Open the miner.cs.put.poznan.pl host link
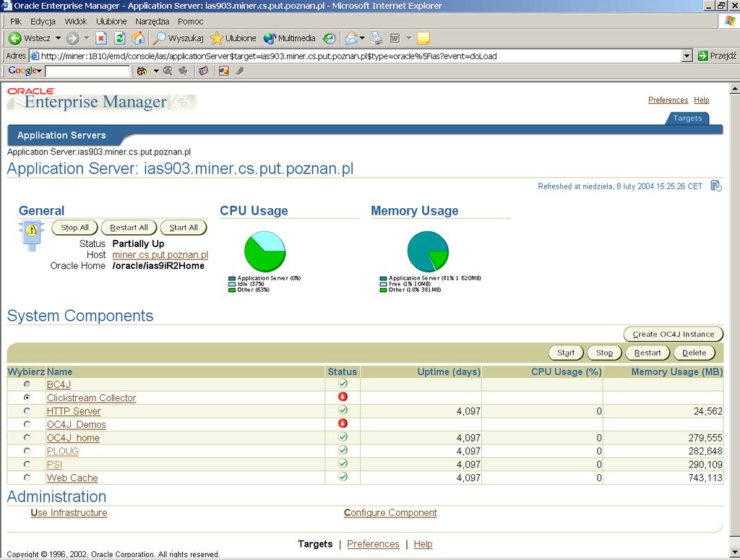740x560 pixels. [160, 255]
